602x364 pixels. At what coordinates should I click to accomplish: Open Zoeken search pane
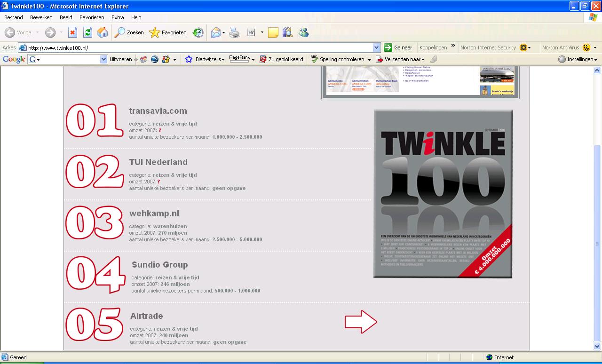click(129, 32)
